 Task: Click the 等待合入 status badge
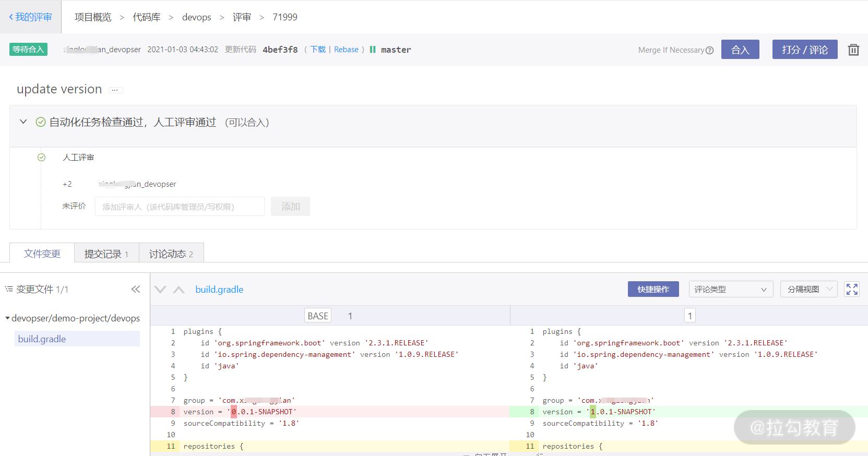tap(28, 50)
